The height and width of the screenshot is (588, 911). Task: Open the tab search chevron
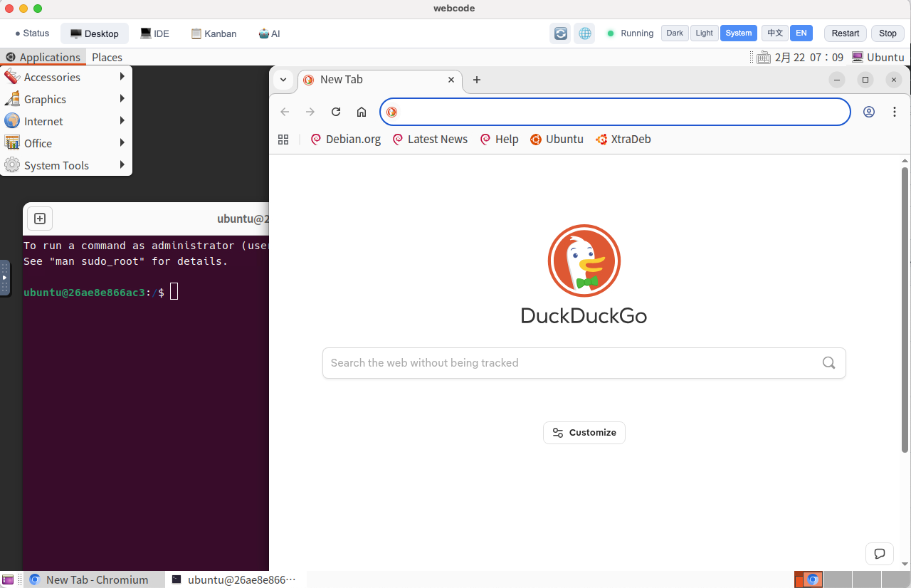tap(283, 80)
